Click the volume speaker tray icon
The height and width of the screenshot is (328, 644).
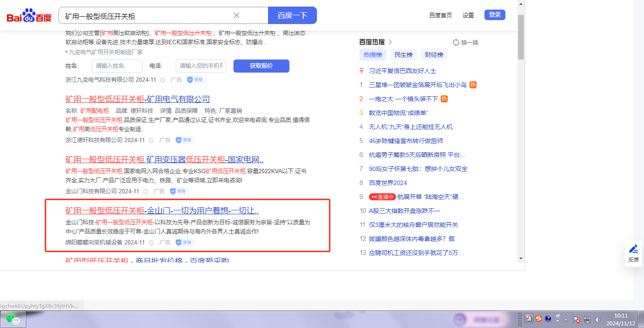point(598,320)
